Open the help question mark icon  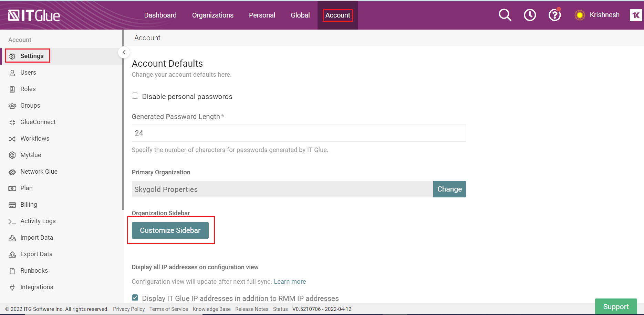(x=554, y=15)
